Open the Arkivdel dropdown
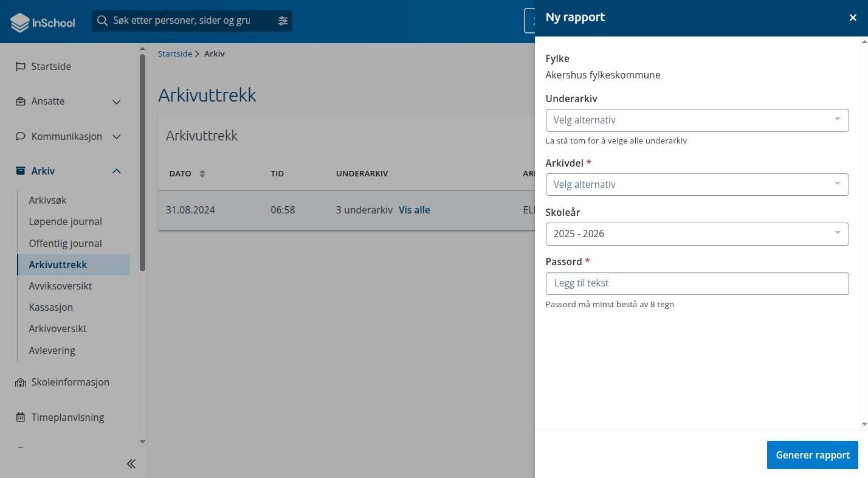Viewport: 868px width, 478px height. click(x=697, y=185)
